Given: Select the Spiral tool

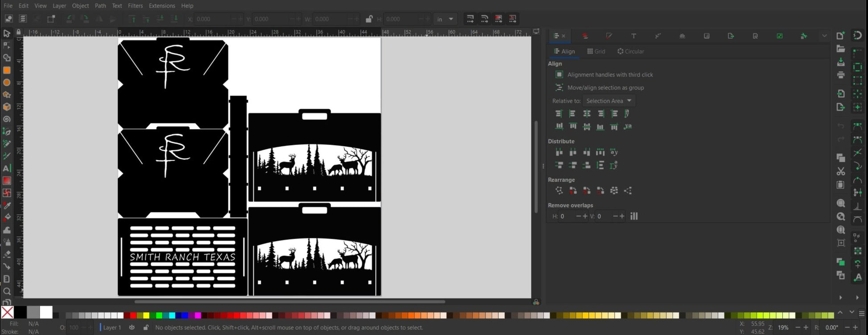Looking at the screenshot, I should pyautogui.click(x=7, y=119).
